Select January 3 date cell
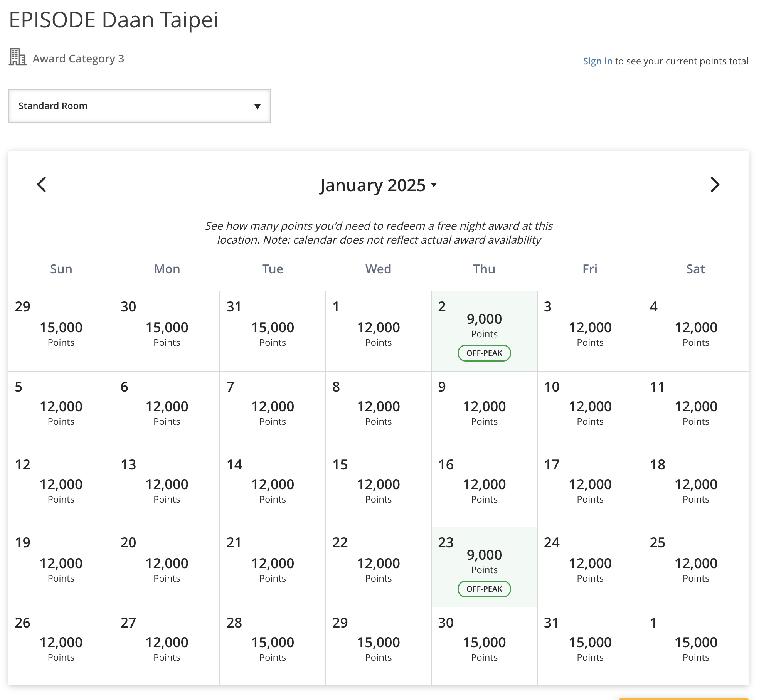 point(590,331)
